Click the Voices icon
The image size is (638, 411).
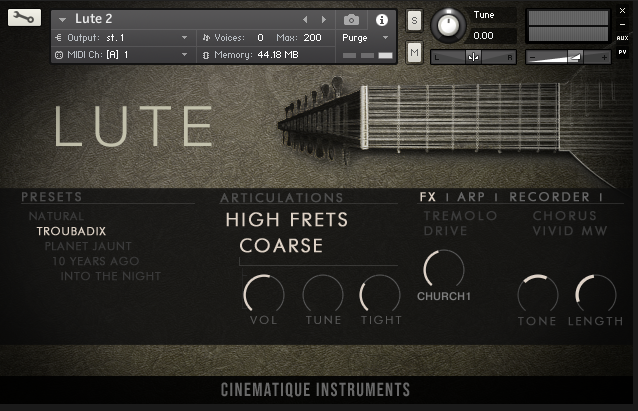206,38
